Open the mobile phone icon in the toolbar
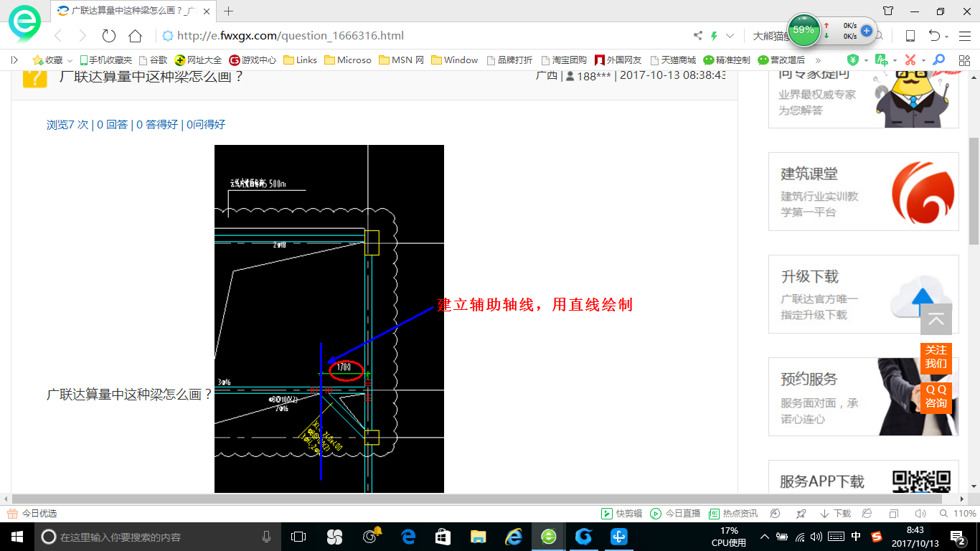980x551 pixels. 910,36
